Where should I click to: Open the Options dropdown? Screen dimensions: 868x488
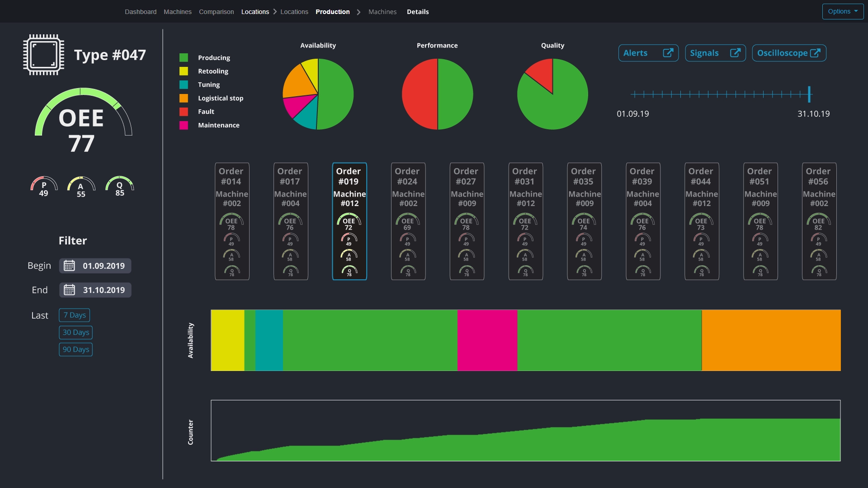click(x=842, y=11)
